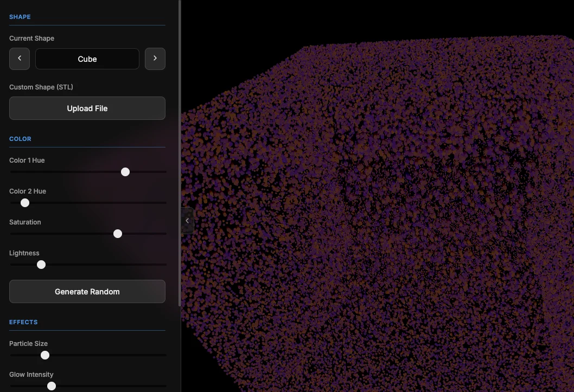574x392 pixels.
Task: Select the EFFECTS section header
Action: (x=23, y=322)
